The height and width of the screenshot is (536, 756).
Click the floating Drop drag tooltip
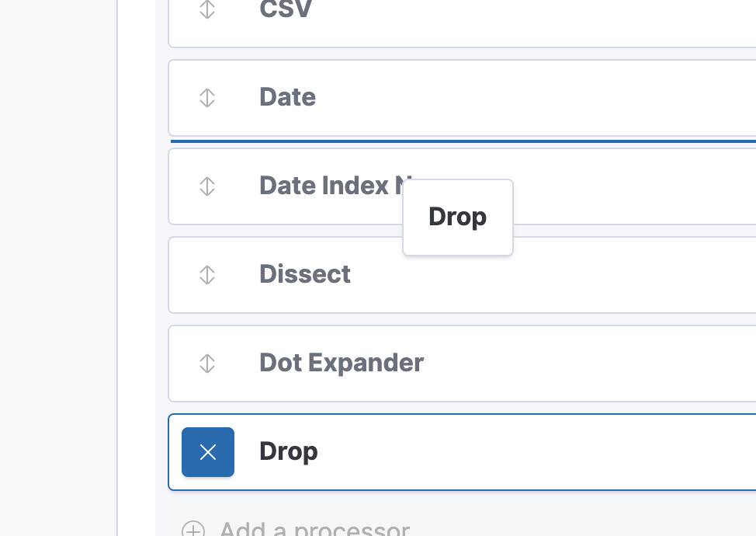click(x=458, y=218)
